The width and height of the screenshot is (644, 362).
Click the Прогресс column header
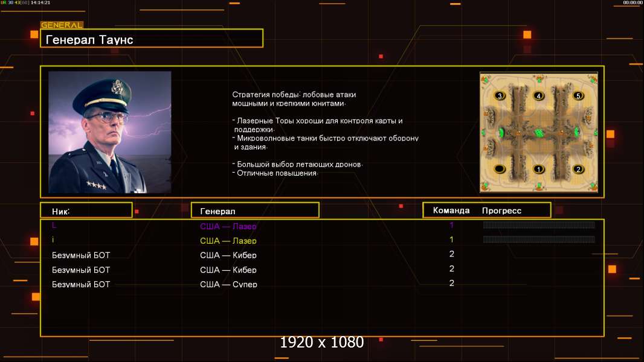point(501,211)
